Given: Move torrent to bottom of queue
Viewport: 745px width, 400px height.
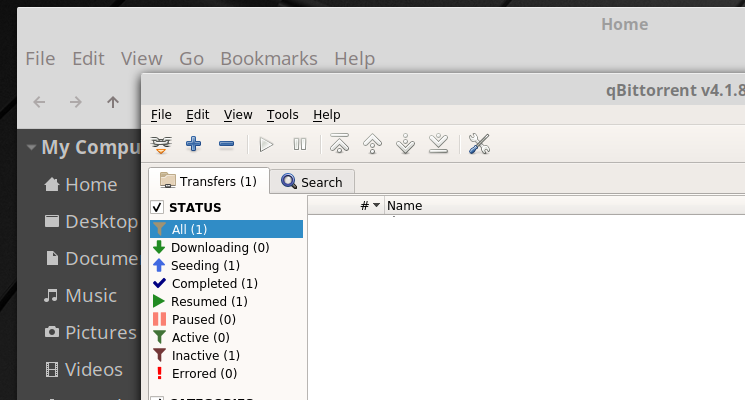Looking at the screenshot, I should click(x=438, y=143).
